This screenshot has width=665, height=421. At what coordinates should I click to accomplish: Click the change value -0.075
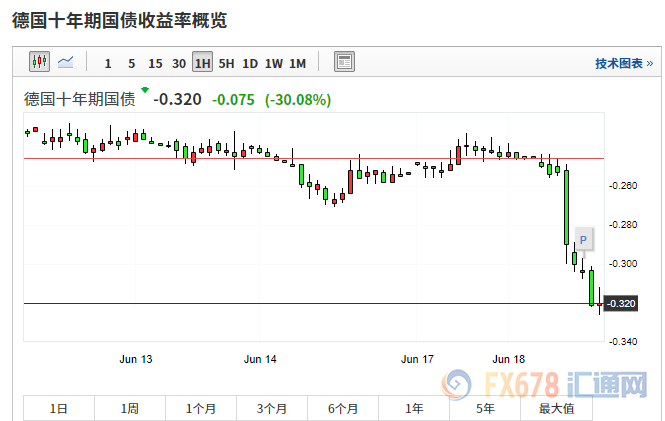click(x=233, y=100)
